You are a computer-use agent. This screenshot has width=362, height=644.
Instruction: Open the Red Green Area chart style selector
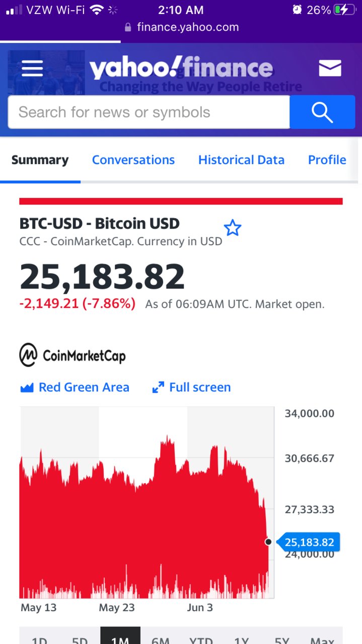click(75, 387)
